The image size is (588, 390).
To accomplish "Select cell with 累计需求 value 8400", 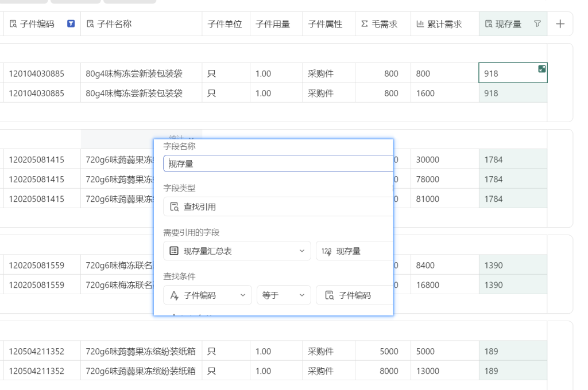I will pyautogui.click(x=445, y=265).
